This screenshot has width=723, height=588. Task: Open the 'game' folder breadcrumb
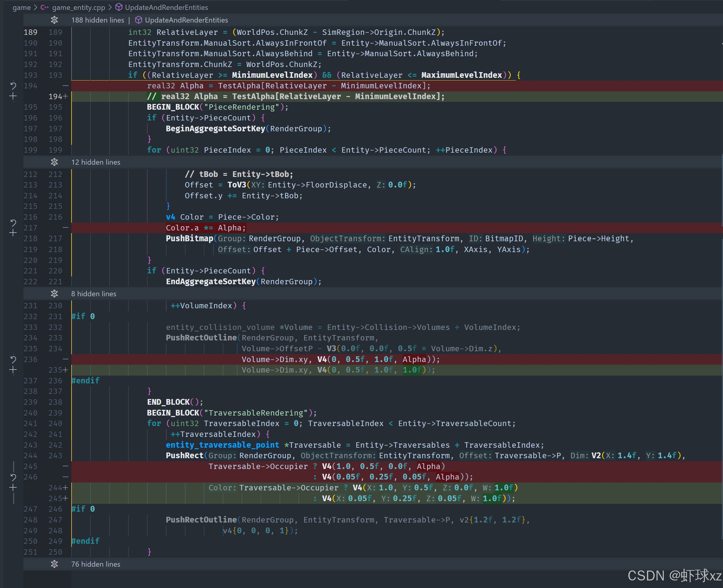click(x=21, y=8)
